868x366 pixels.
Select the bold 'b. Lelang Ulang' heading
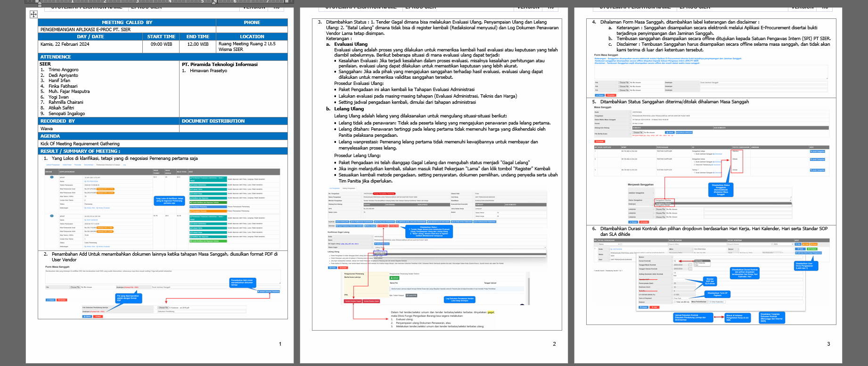(x=345, y=109)
